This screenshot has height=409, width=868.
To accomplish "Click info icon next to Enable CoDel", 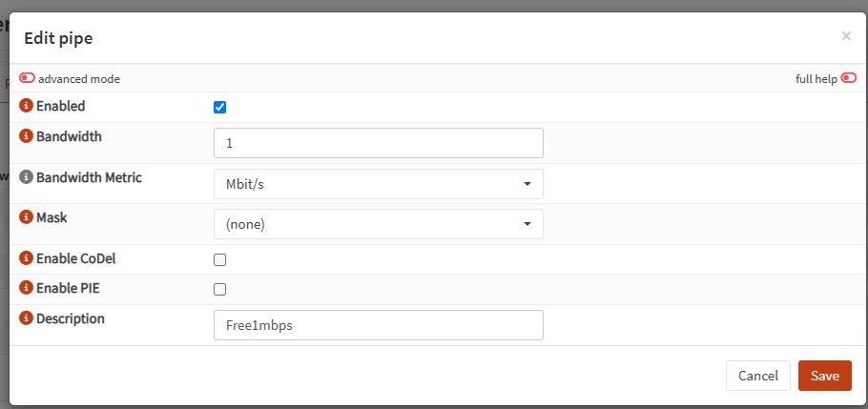I will point(26,257).
